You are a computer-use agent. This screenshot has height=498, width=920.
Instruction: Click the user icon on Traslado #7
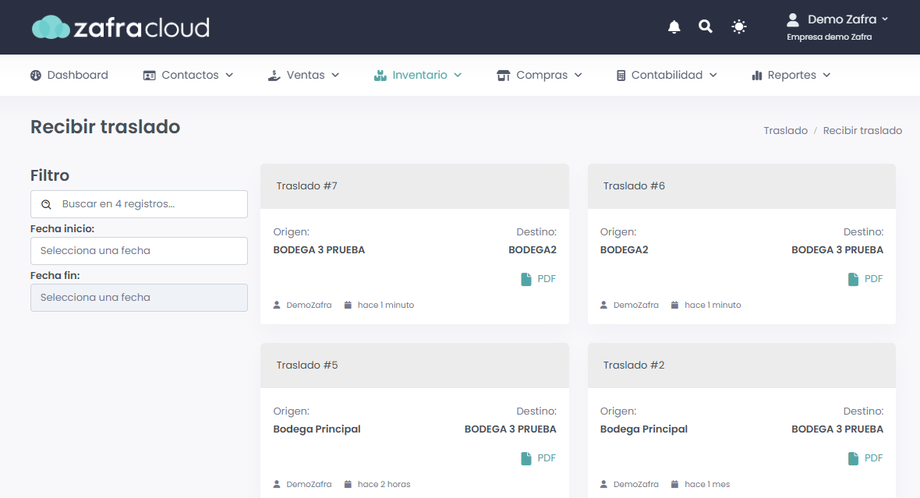pos(277,305)
